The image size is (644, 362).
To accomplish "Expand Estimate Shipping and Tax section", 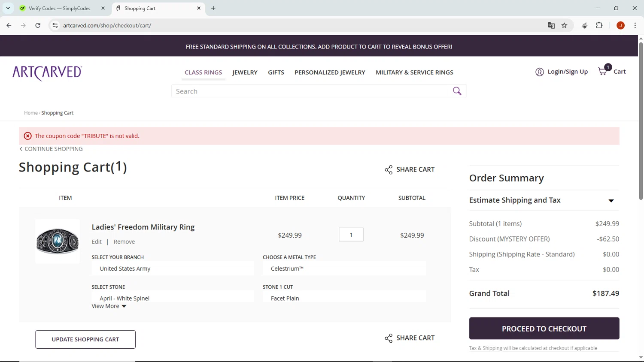I will (x=611, y=201).
